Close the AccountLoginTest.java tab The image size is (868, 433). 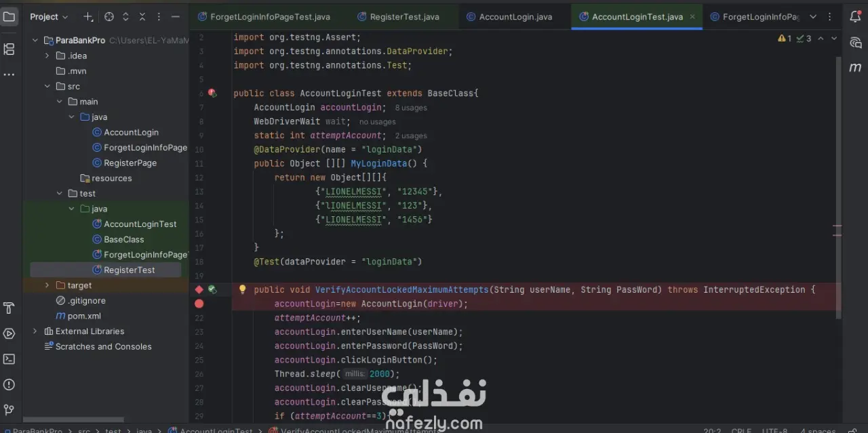[693, 17]
